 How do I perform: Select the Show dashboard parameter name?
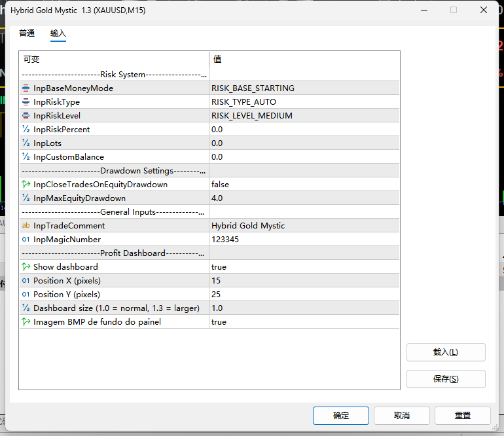pos(65,267)
